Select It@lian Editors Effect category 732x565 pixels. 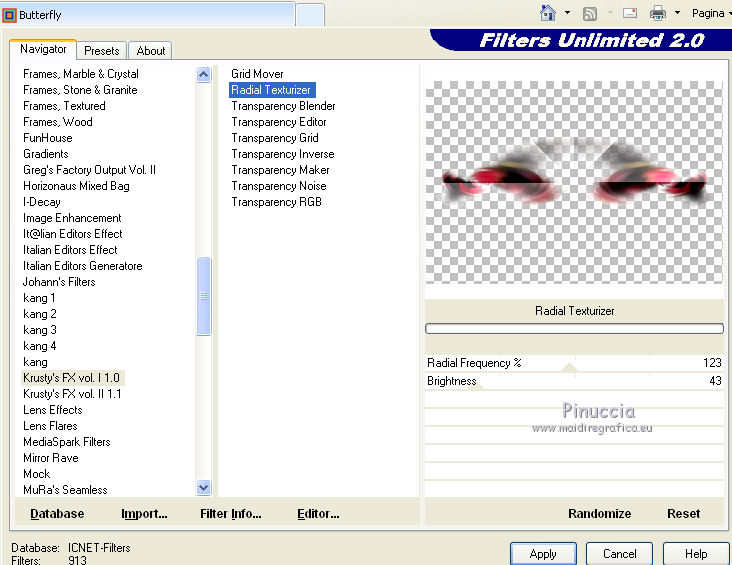73,234
